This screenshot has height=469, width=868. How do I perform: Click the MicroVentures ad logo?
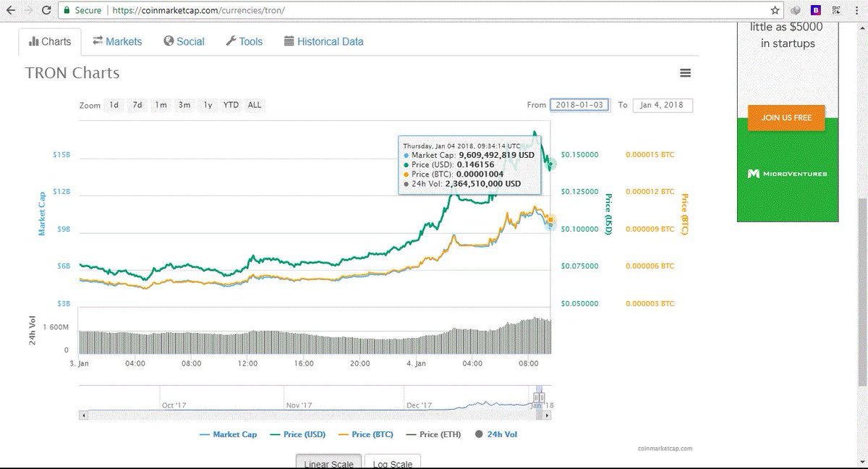(x=787, y=174)
